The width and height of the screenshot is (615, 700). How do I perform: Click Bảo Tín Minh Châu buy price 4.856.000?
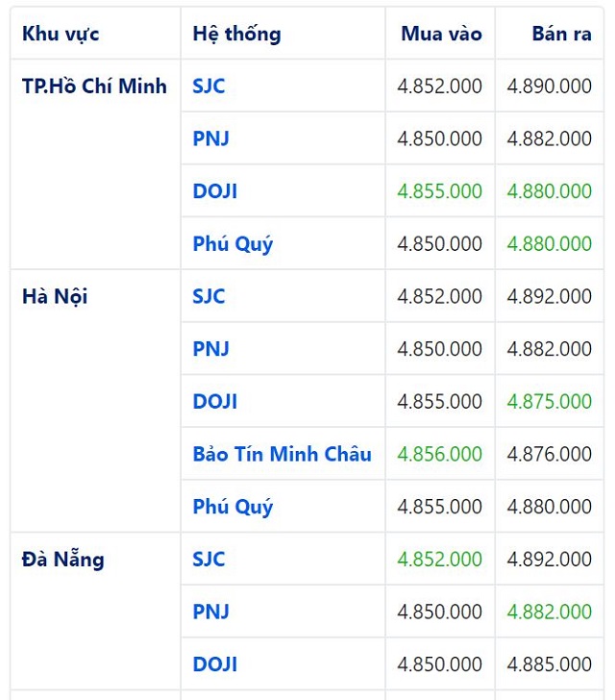coord(440,454)
